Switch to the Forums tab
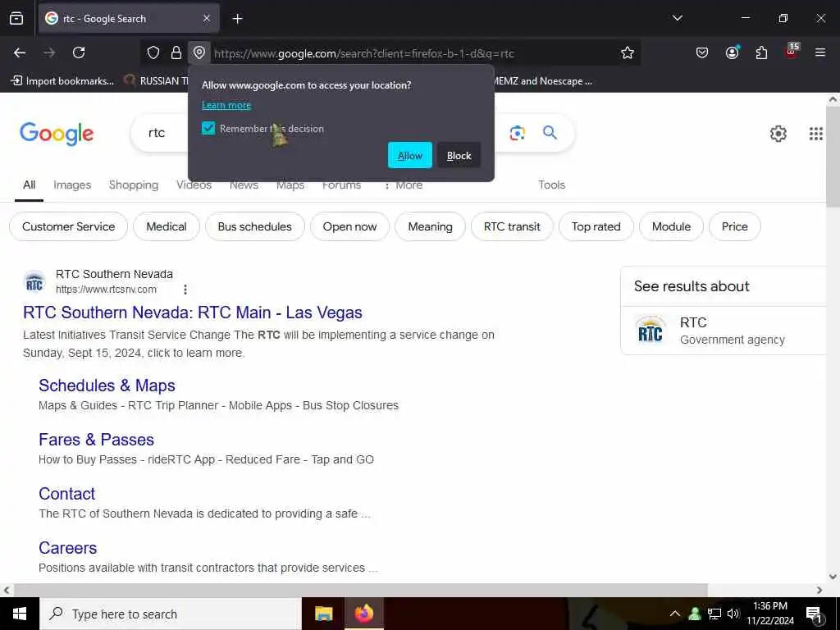This screenshot has width=840, height=630. [x=342, y=185]
